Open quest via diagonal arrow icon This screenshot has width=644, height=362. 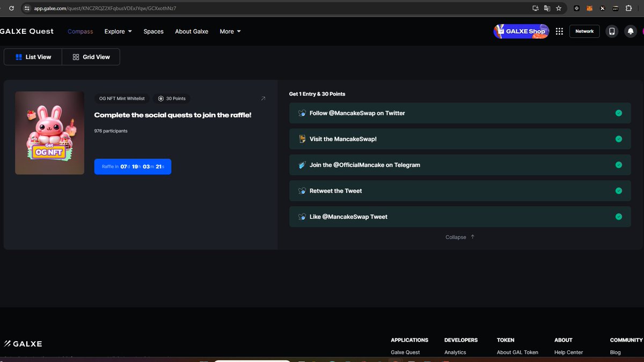(x=263, y=98)
